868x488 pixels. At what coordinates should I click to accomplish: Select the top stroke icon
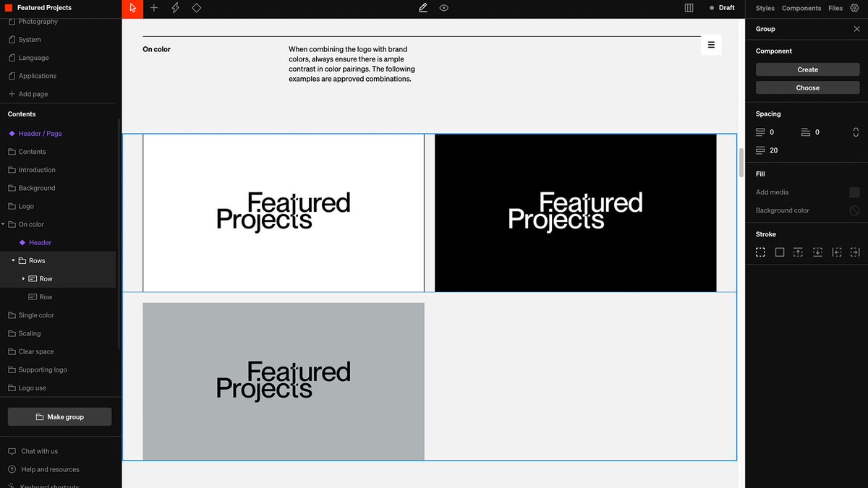point(799,252)
